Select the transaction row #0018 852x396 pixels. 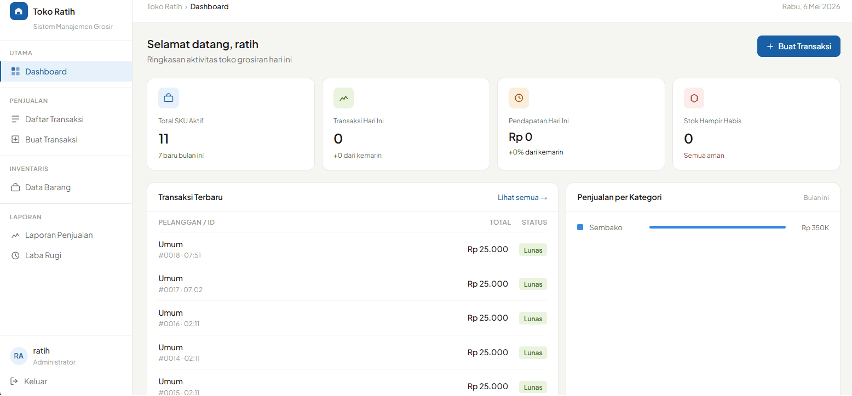353,250
